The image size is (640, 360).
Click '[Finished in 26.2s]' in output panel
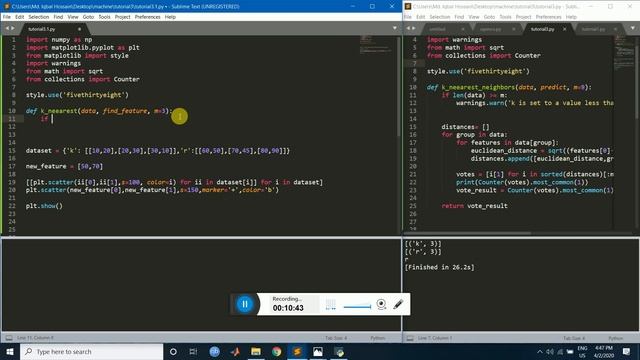click(x=440, y=267)
